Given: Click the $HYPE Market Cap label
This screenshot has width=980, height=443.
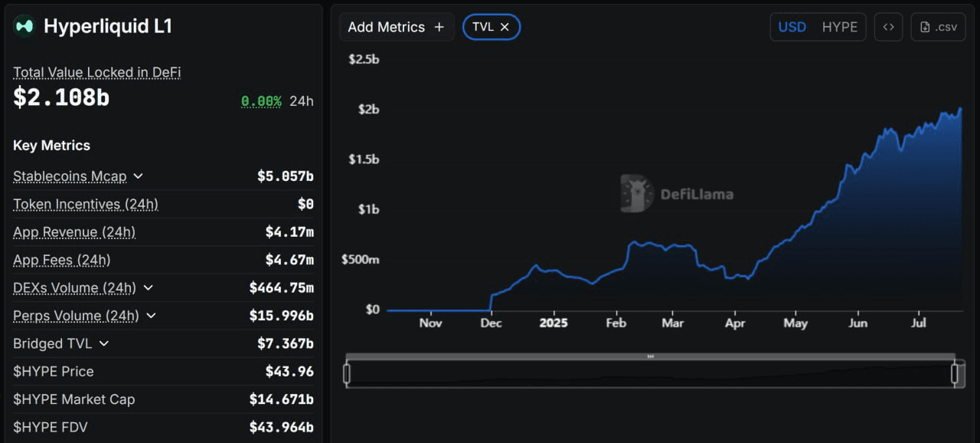Looking at the screenshot, I should pos(74,399).
